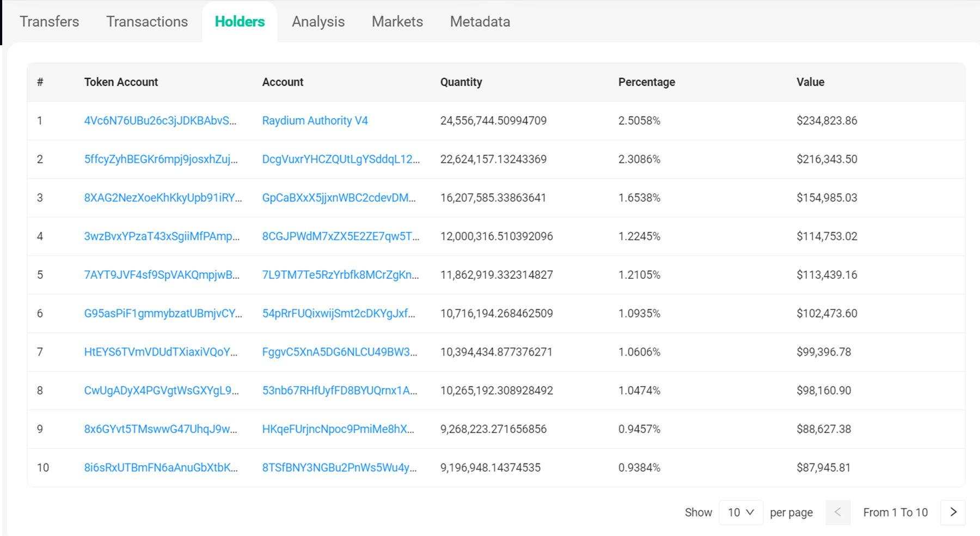Switch to the Transfers tab
The image size is (980, 536).
click(x=50, y=22)
